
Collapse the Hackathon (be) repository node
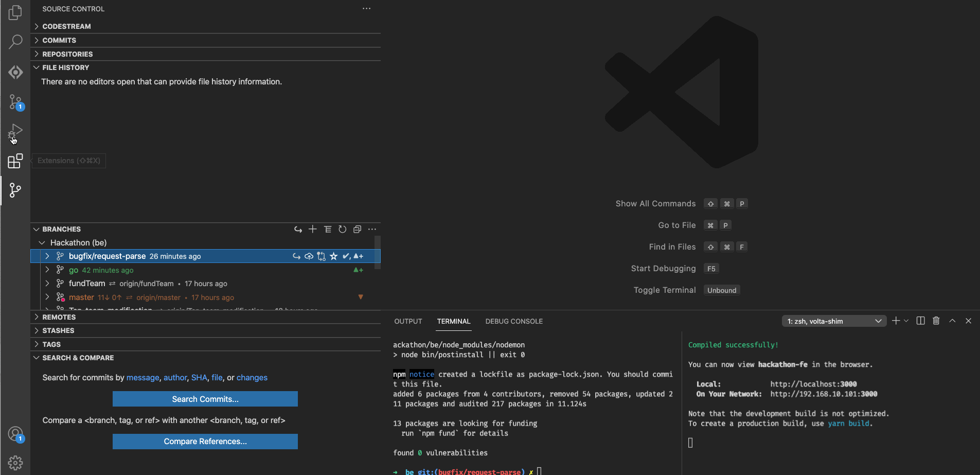tap(42, 242)
